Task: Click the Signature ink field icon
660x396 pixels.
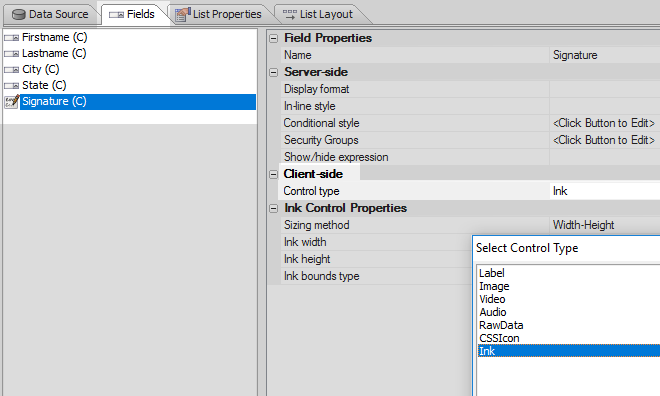Action: pyautogui.click(x=12, y=101)
